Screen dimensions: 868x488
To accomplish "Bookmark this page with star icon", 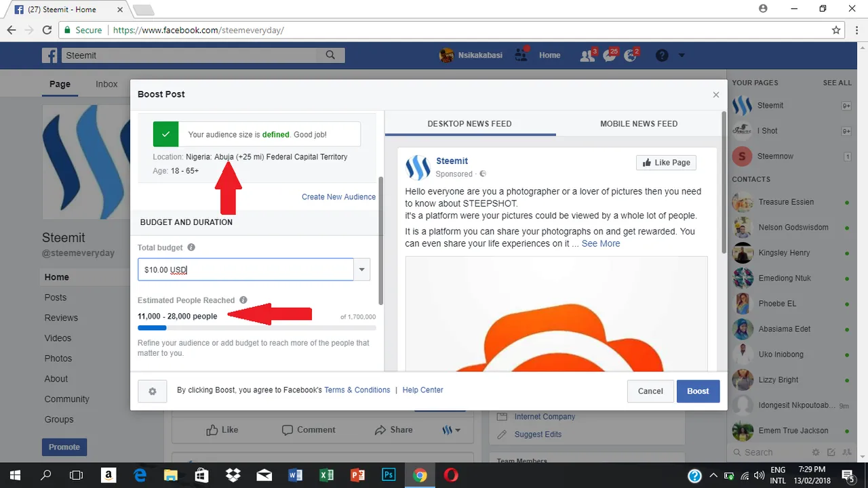I will tap(836, 30).
